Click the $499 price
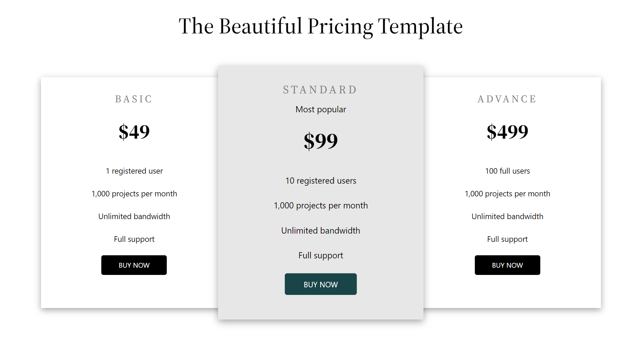Screen dimensions: 644x339 (507, 132)
